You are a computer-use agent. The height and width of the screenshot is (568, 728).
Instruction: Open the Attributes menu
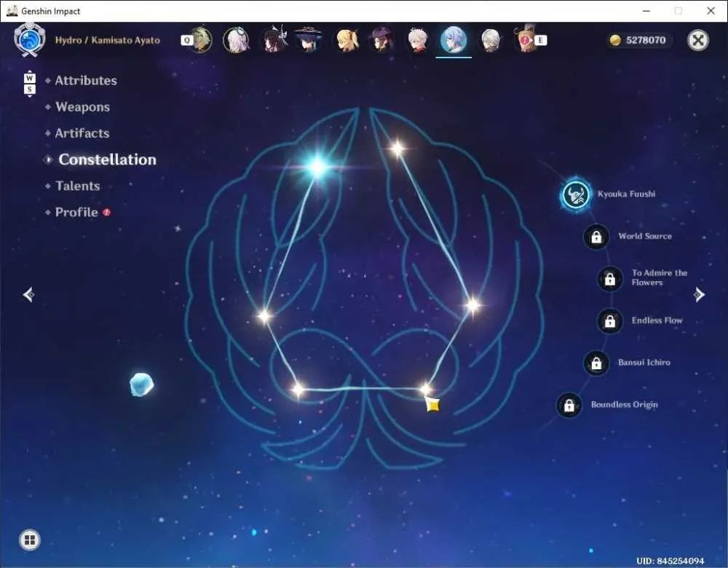tap(86, 80)
